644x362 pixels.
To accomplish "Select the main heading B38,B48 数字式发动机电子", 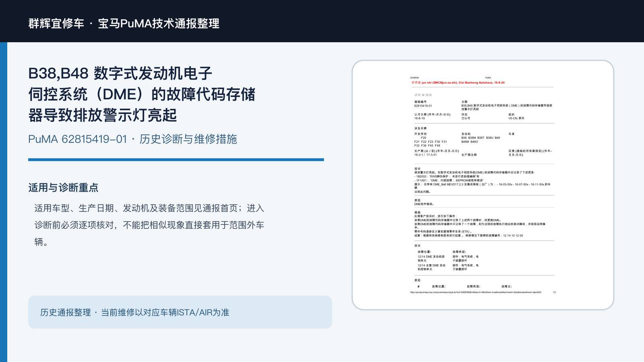I will [120, 73].
